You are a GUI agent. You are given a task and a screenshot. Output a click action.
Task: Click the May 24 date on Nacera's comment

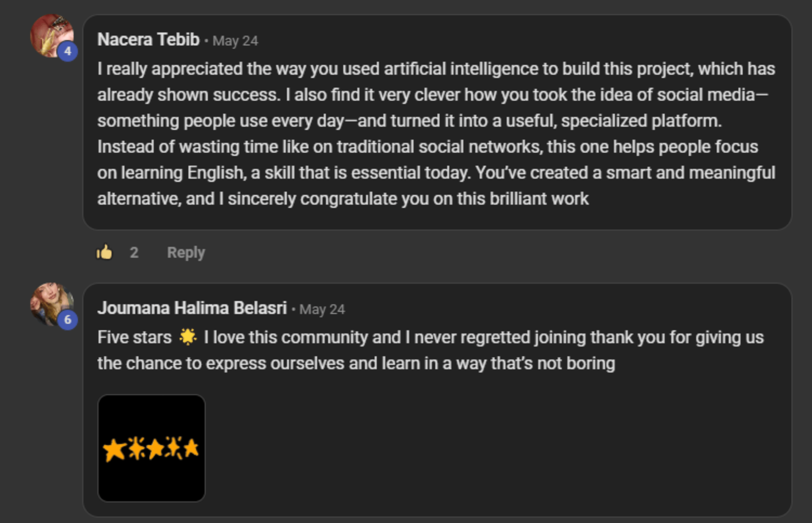235,41
